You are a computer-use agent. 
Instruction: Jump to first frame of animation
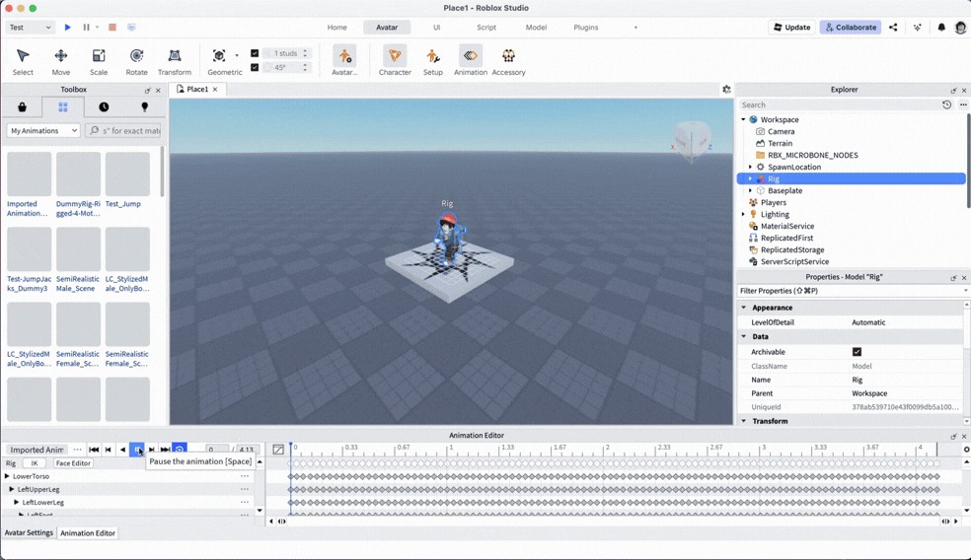coord(94,450)
